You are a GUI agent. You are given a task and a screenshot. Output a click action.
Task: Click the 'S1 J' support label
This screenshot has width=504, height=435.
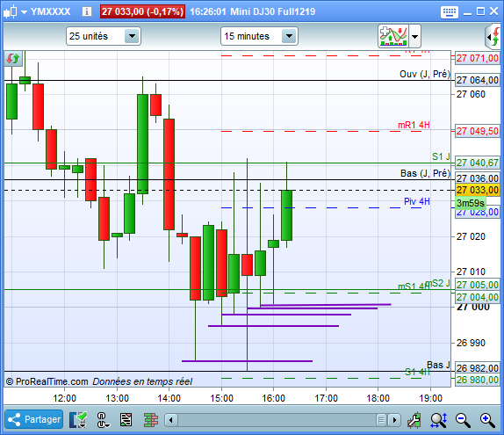[x=441, y=156]
